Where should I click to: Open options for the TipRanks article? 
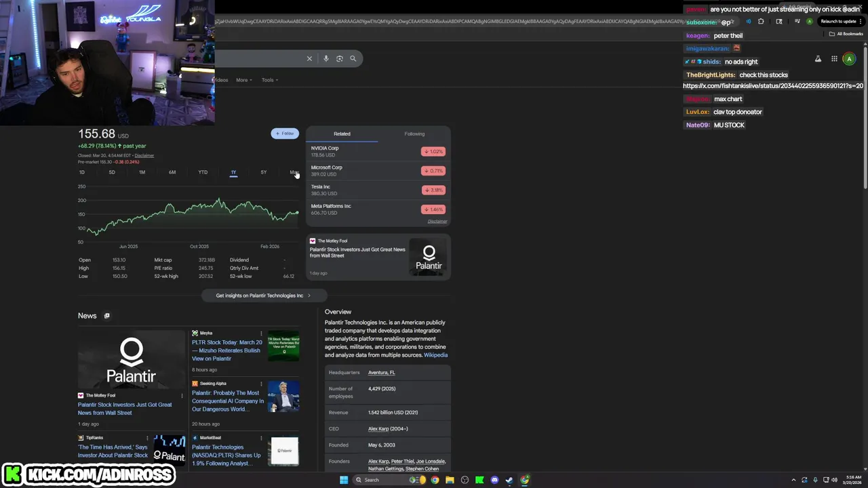tap(147, 438)
